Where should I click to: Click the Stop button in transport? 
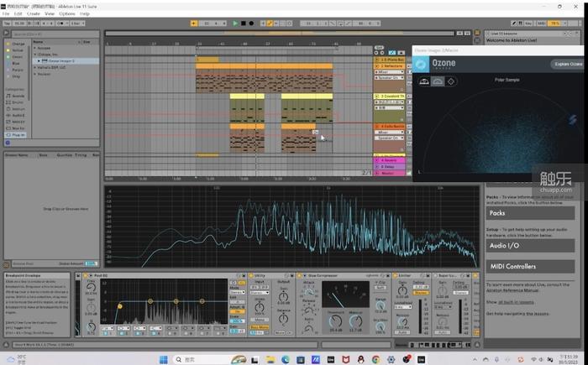243,23
